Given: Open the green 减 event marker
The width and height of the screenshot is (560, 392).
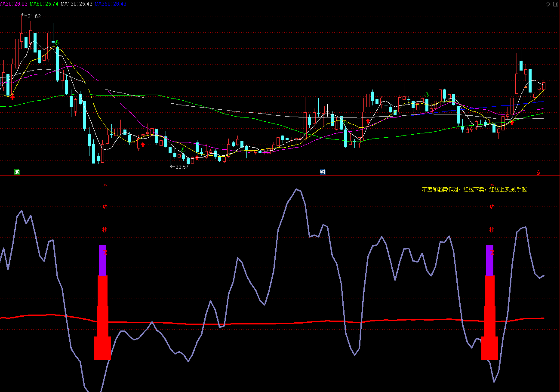Looking at the screenshot, I should coord(17,172).
